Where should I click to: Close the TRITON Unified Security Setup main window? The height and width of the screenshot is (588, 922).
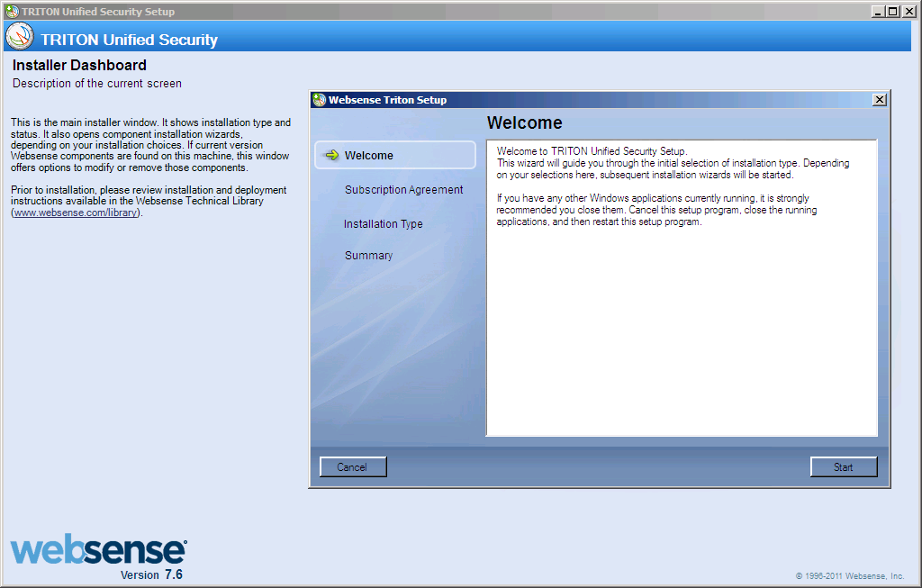(908, 11)
